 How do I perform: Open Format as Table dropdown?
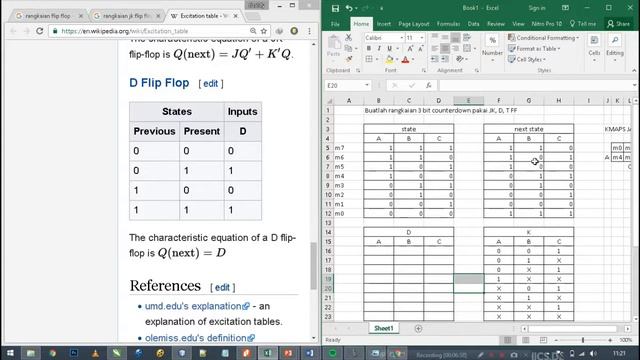[534, 49]
